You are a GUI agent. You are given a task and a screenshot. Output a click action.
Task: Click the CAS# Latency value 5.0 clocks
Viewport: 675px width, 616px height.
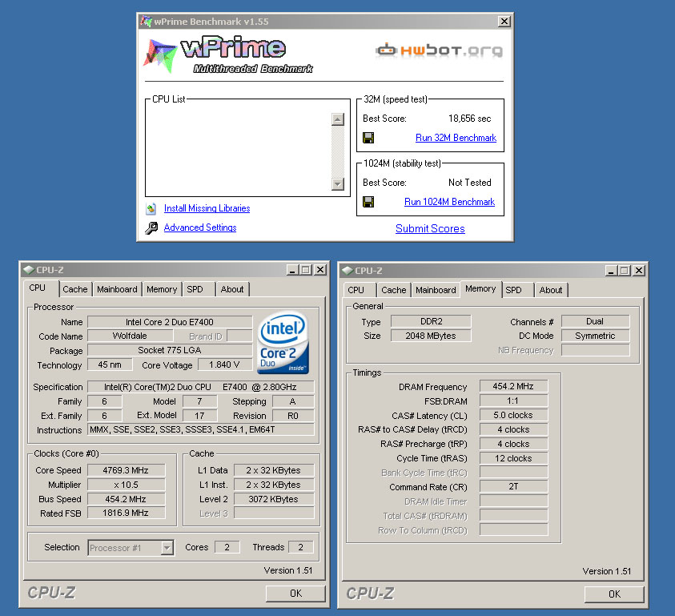click(x=513, y=415)
